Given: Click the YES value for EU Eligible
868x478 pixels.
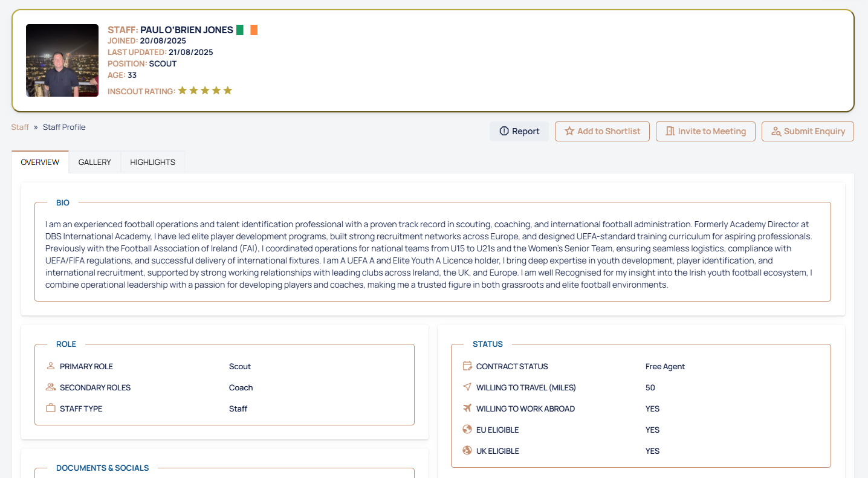Looking at the screenshot, I should 652,430.
